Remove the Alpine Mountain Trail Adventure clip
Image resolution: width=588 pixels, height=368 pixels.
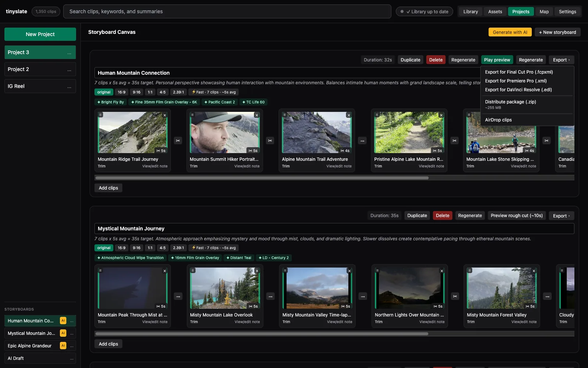point(349,115)
